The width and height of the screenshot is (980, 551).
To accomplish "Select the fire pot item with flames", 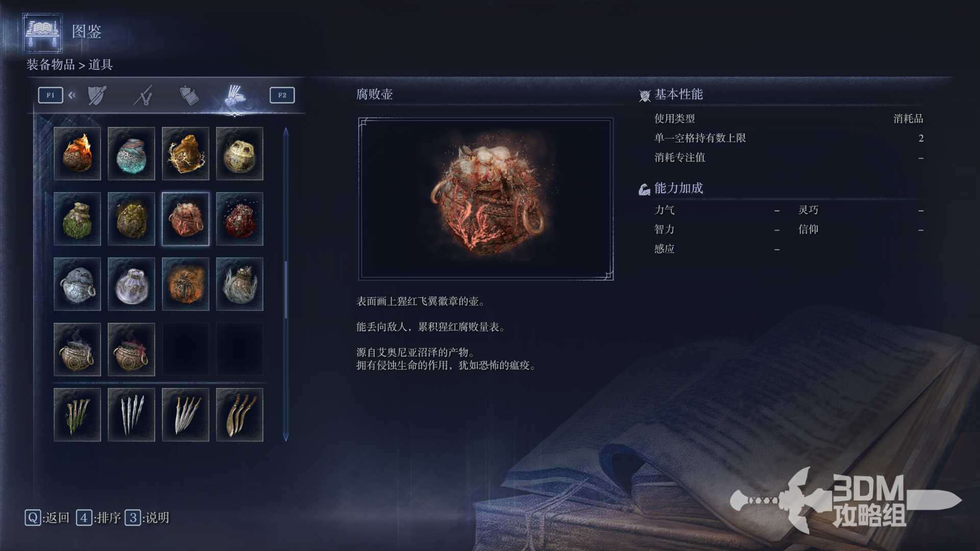I will tap(77, 154).
